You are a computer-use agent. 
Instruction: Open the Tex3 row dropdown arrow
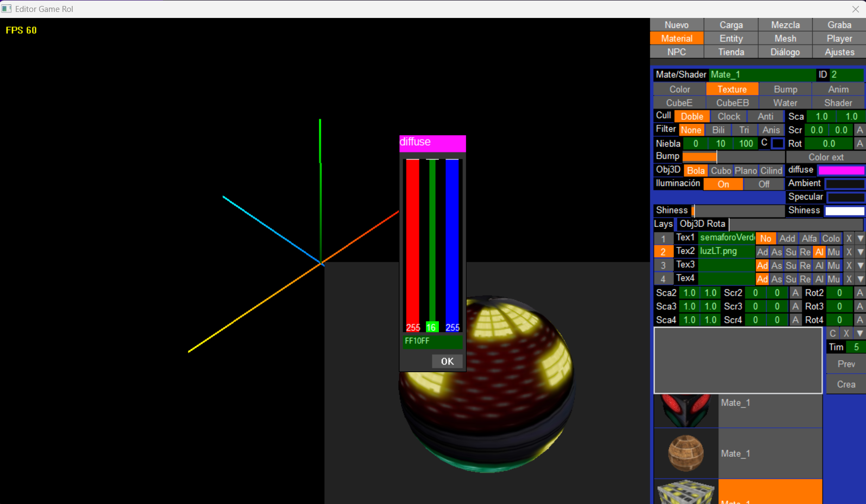tap(860, 266)
